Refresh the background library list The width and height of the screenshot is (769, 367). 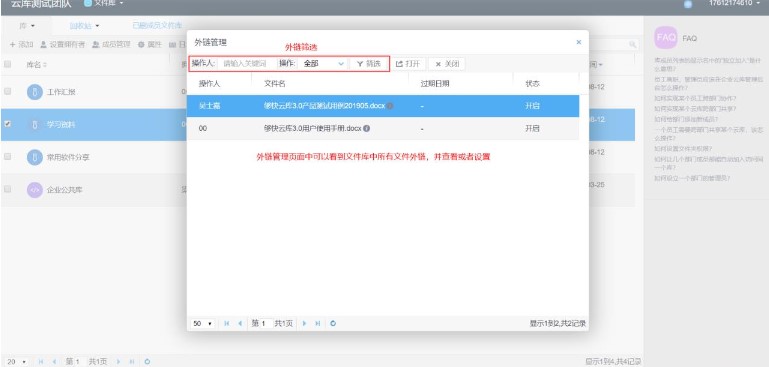[x=147, y=362]
